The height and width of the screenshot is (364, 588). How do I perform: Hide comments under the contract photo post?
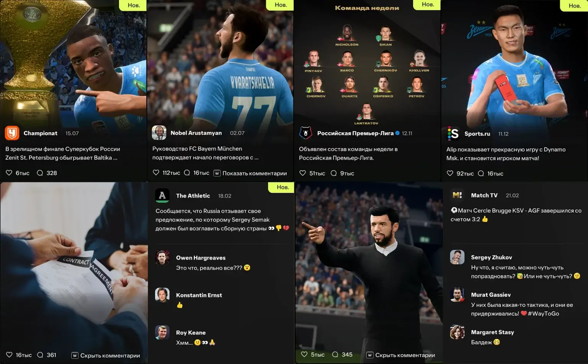[x=106, y=356]
